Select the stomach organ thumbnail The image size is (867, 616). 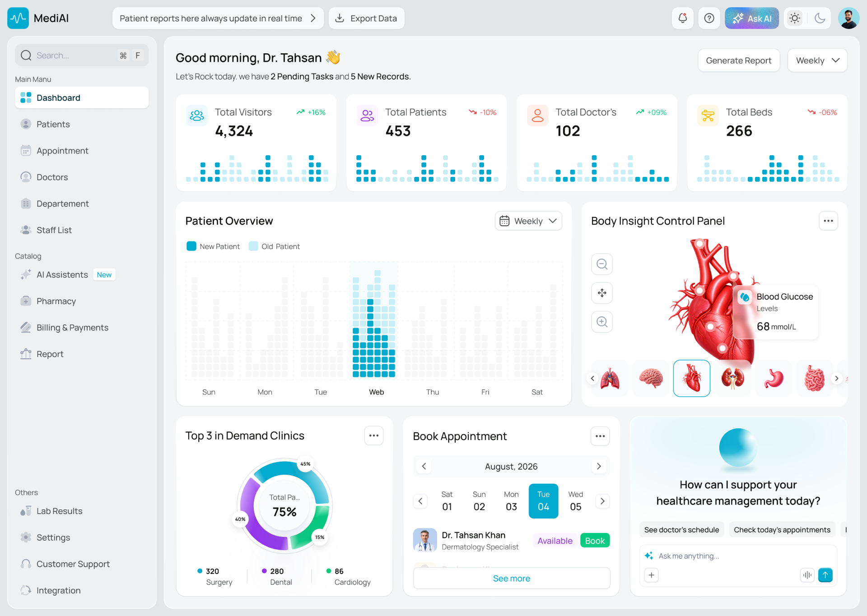pyautogui.click(x=774, y=378)
